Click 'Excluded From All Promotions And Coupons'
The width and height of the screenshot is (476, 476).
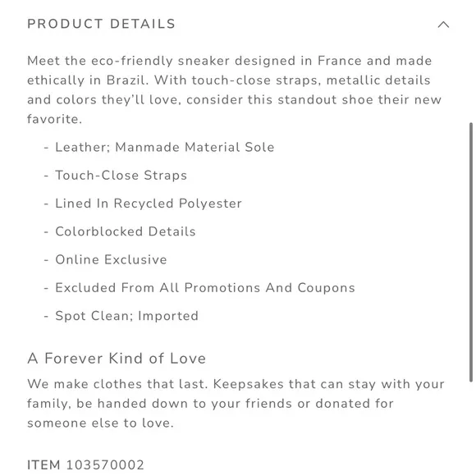click(x=205, y=288)
